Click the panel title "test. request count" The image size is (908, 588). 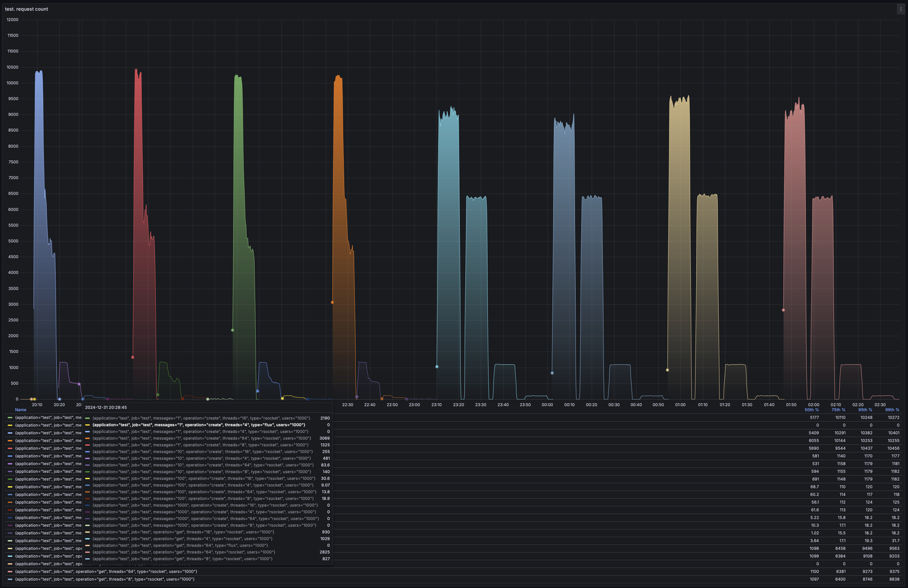(x=26, y=9)
